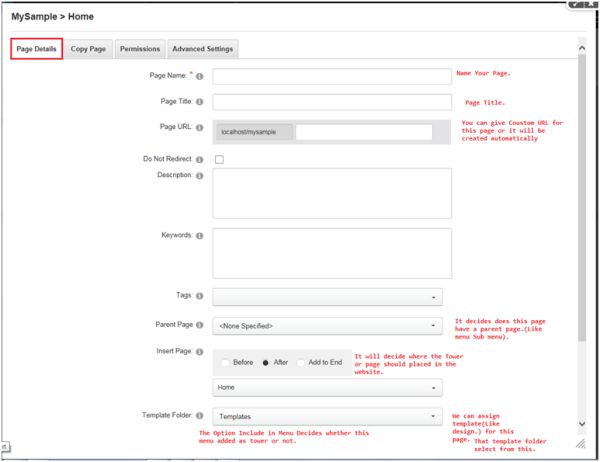Screen dimensions: 600x462
Task: Open the Template Folder Templates dropdown
Action: [x=328, y=416]
